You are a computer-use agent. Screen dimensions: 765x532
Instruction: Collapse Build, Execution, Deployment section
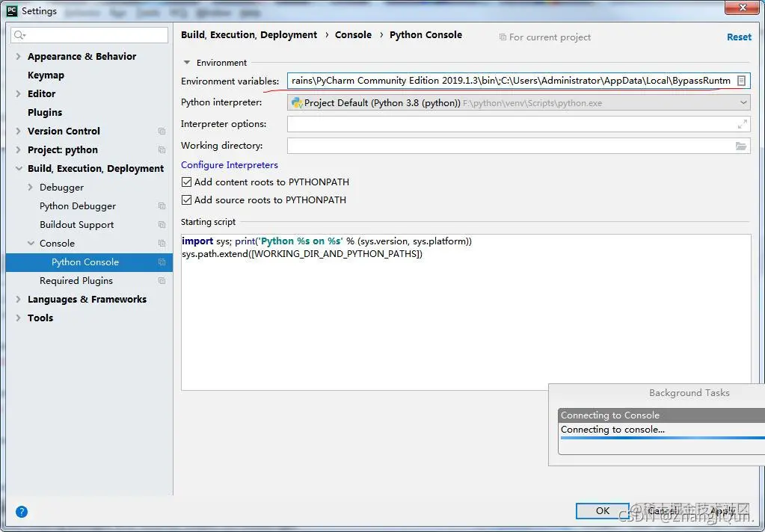pyautogui.click(x=19, y=169)
